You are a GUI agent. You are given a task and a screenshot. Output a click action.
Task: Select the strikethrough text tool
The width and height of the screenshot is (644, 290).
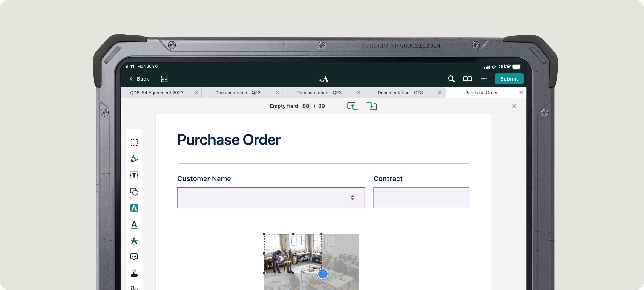[x=134, y=241]
